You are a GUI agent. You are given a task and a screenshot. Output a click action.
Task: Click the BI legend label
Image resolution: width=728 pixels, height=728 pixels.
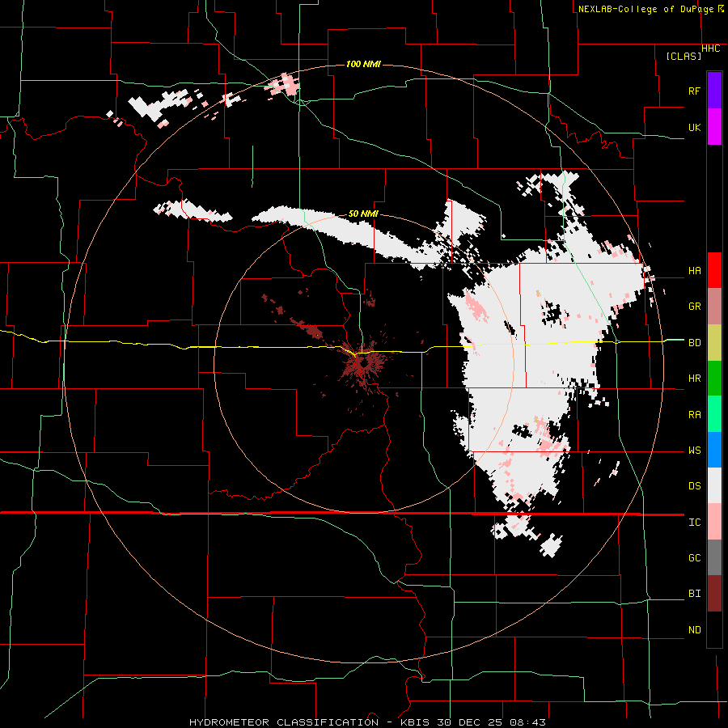[694, 594]
